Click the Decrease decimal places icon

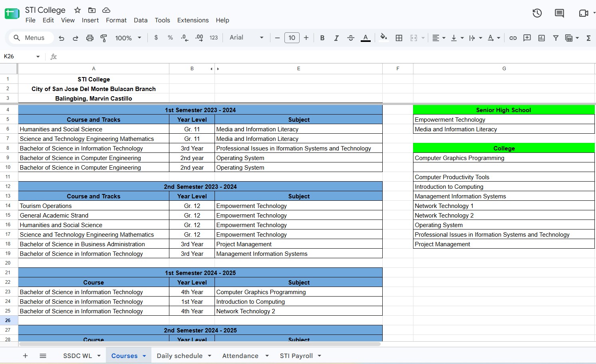185,38
